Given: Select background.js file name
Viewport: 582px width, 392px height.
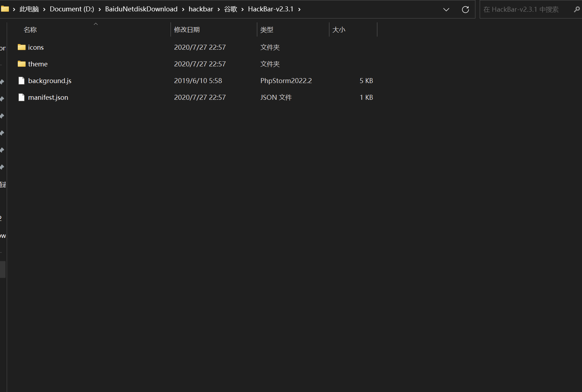Looking at the screenshot, I should coord(50,81).
